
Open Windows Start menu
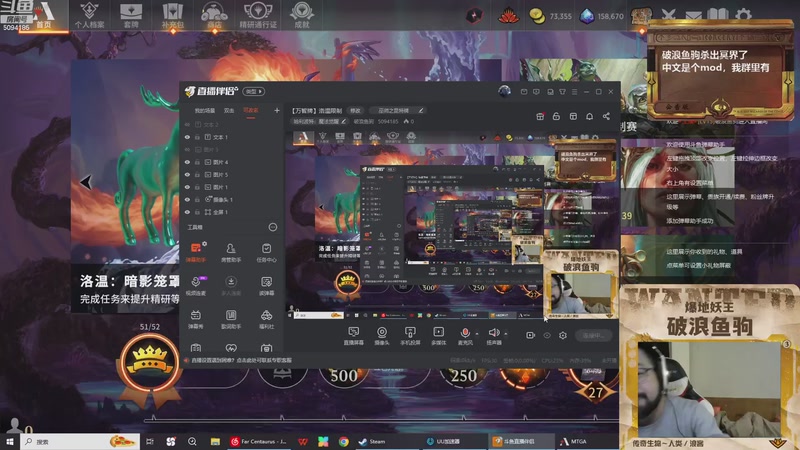tap(10, 441)
